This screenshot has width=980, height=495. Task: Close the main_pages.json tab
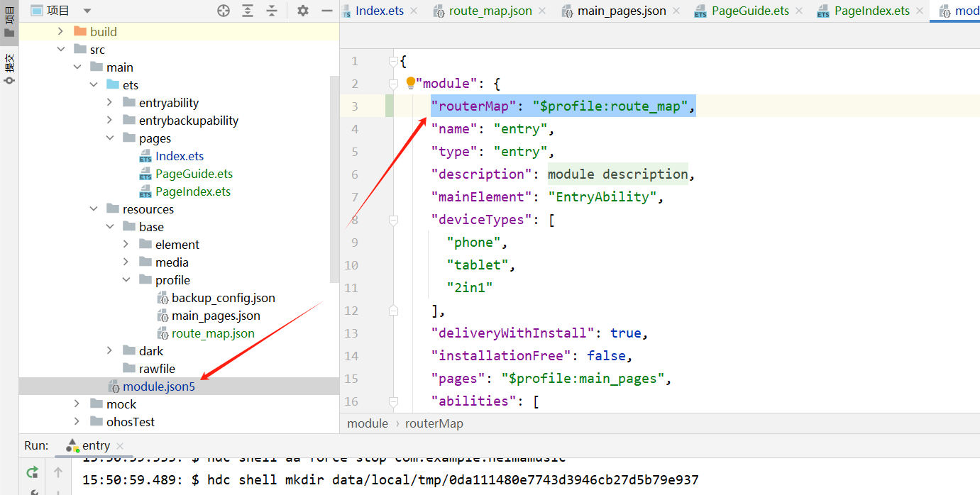coord(676,11)
